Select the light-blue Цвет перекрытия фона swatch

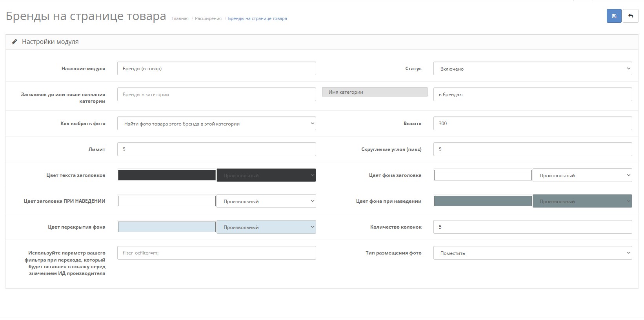click(167, 227)
